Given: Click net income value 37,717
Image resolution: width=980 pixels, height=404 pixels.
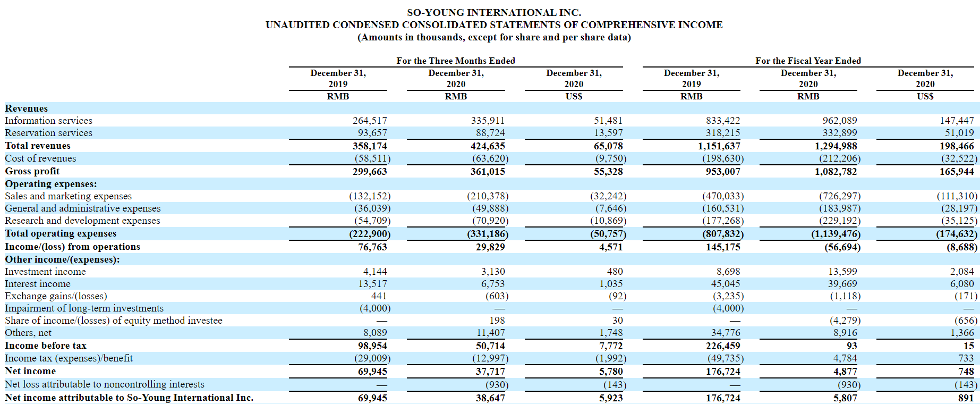Looking at the screenshot, I should point(490,371).
